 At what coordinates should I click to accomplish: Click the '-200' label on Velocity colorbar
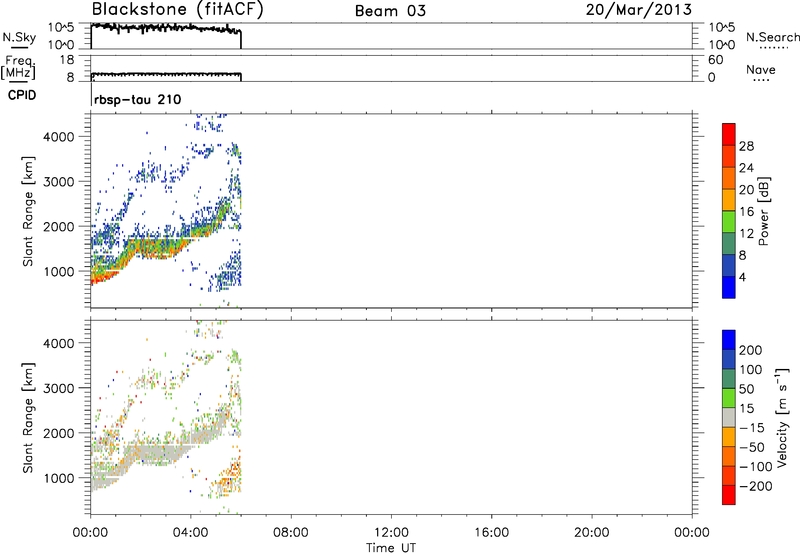point(756,486)
